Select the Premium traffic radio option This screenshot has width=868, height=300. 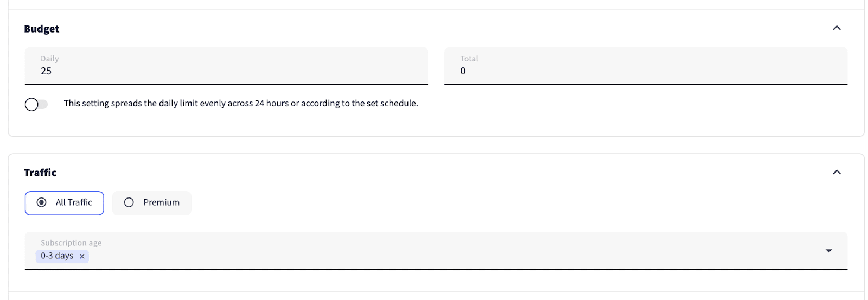coord(152,203)
